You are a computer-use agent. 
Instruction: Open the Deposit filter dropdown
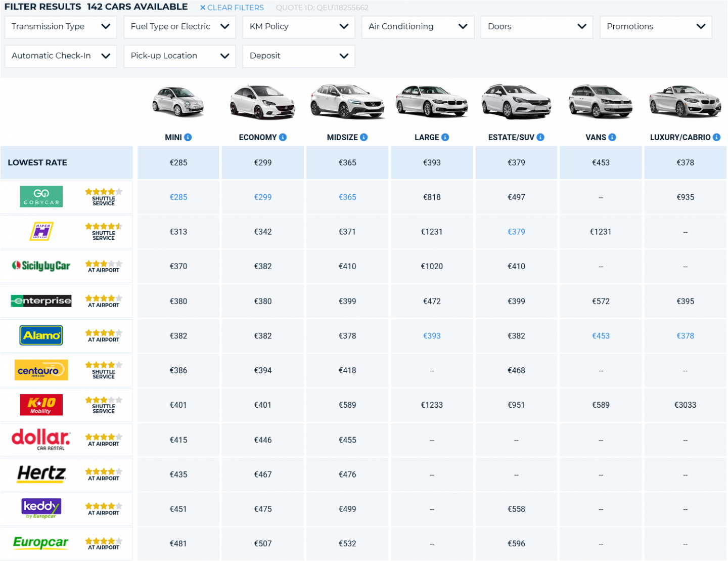click(299, 56)
